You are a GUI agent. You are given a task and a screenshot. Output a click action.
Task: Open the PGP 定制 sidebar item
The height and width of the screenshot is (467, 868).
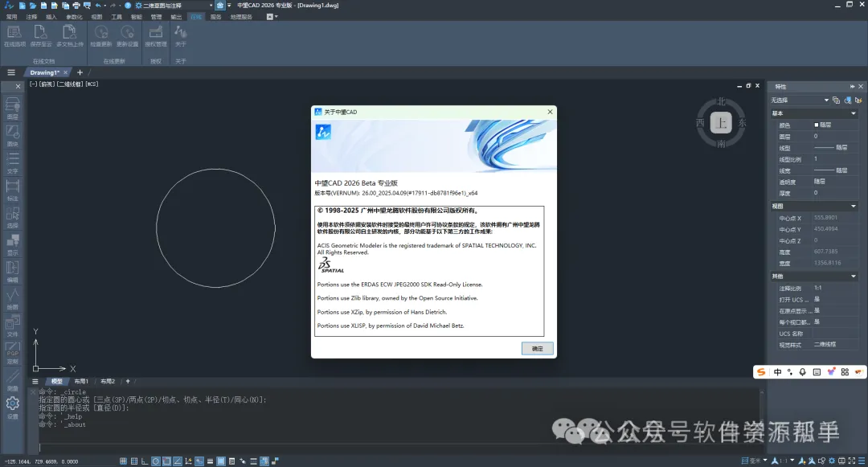tap(12, 353)
